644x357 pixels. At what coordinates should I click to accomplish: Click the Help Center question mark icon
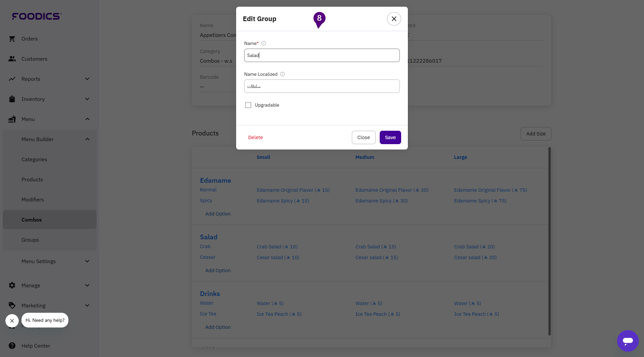tap(12, 346)
